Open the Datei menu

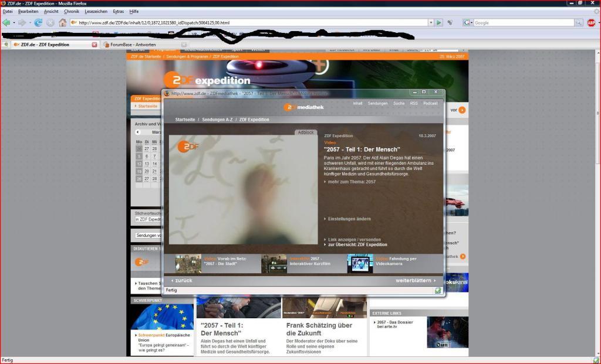8,12
